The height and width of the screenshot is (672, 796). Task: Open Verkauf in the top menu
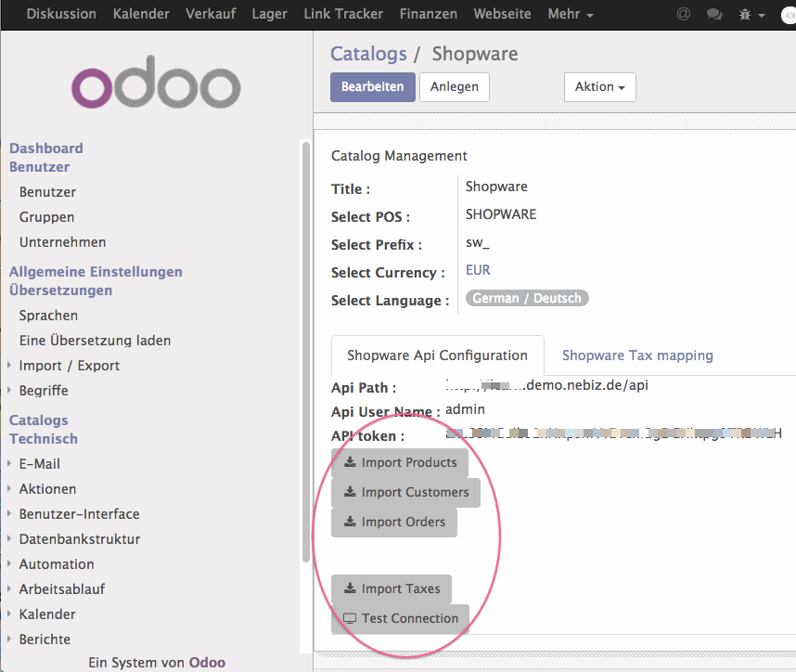coord(211,14)
